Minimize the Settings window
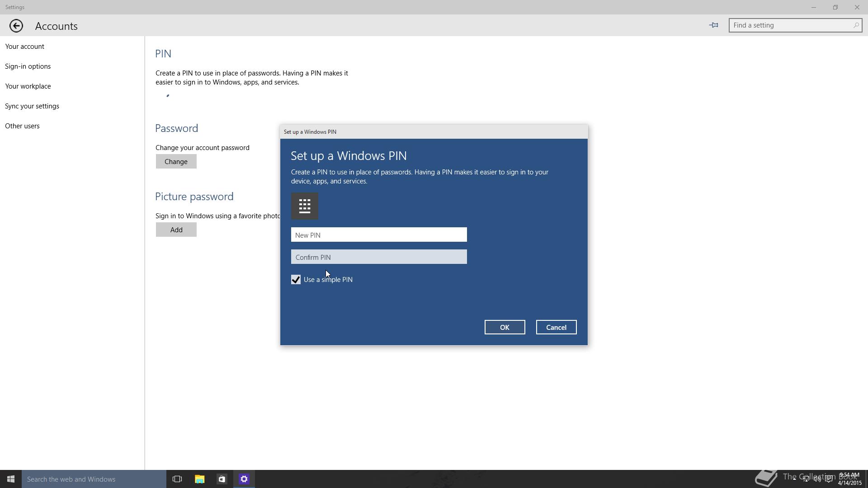 [813, 7]
